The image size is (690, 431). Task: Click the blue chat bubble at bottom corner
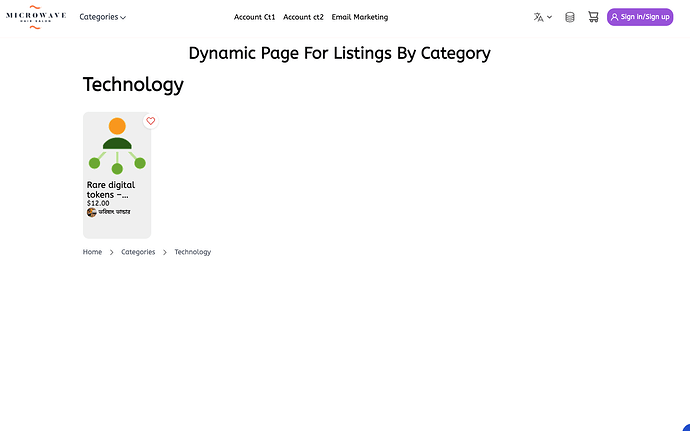(685, 427)
